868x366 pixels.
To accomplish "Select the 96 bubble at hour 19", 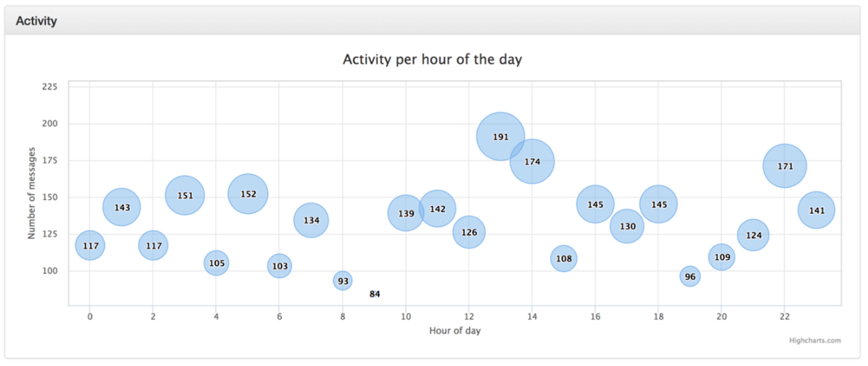I will (x=690, y=276).
